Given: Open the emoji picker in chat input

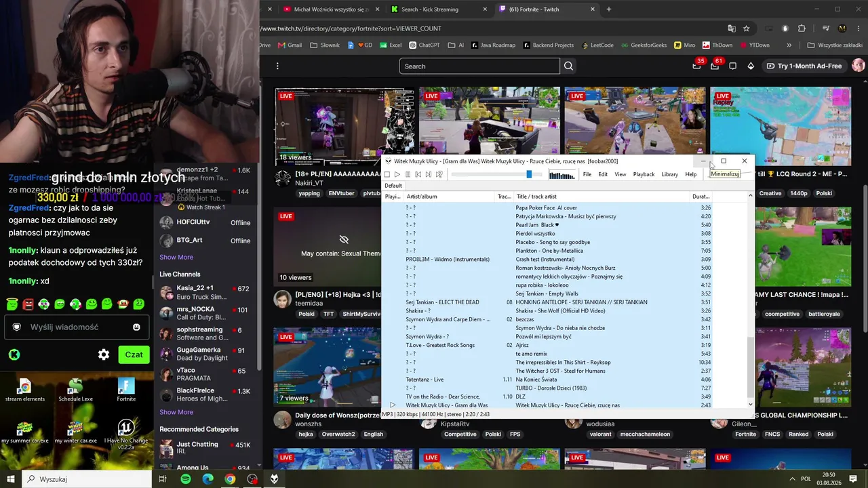Looking at the screenshot, I should 136,327.
